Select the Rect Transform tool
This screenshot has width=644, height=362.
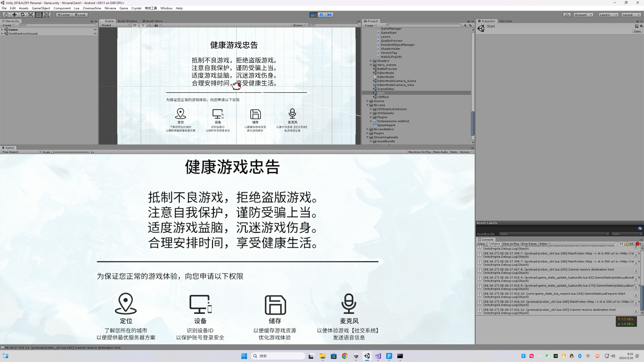(x=38, y=15)
